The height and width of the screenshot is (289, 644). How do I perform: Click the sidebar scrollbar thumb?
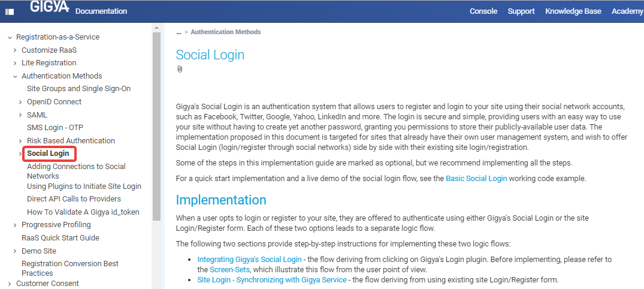tap(156, 127)
